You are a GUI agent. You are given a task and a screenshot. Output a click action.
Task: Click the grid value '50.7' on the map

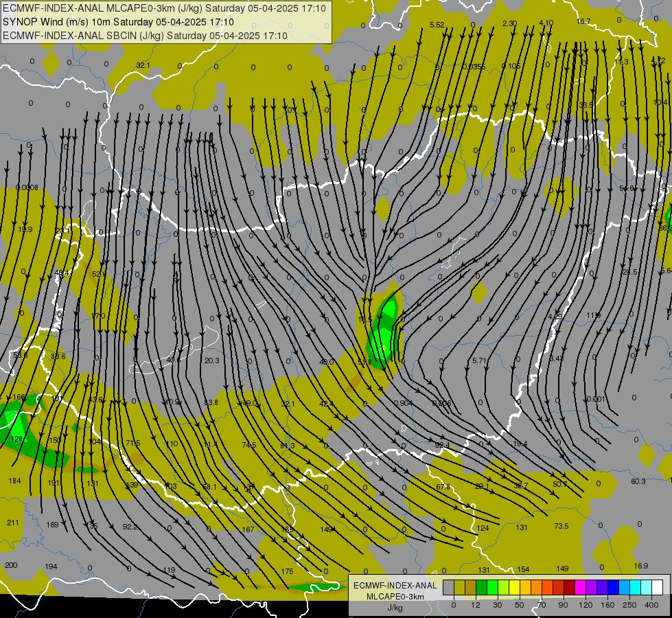559,484
